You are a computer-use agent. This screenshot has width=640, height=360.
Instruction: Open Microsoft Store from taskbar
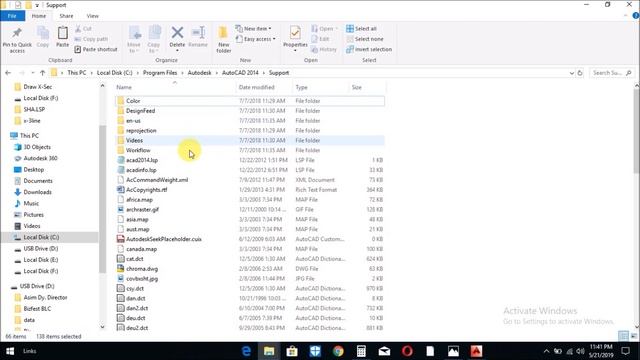pos(292,351)
